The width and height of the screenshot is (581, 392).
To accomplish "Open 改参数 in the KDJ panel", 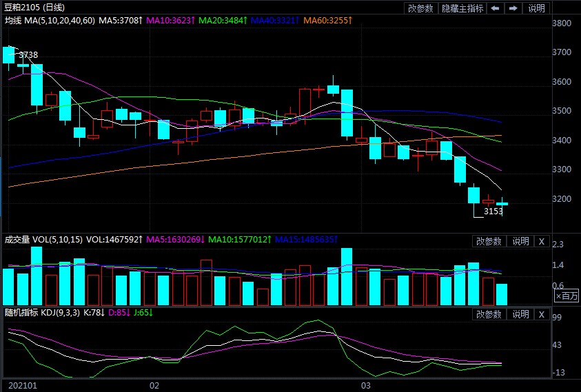I will [489, 314].
